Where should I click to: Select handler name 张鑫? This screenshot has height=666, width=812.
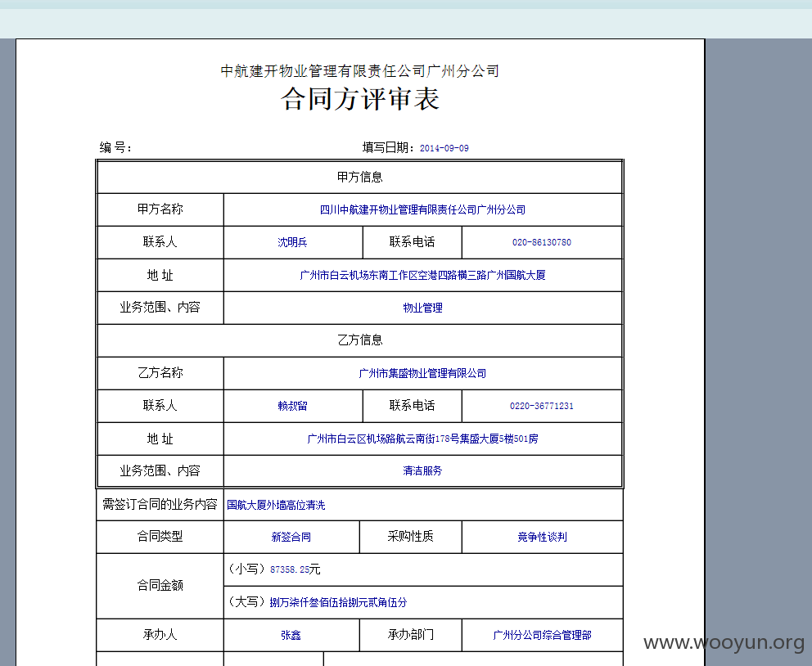point(291,635)
